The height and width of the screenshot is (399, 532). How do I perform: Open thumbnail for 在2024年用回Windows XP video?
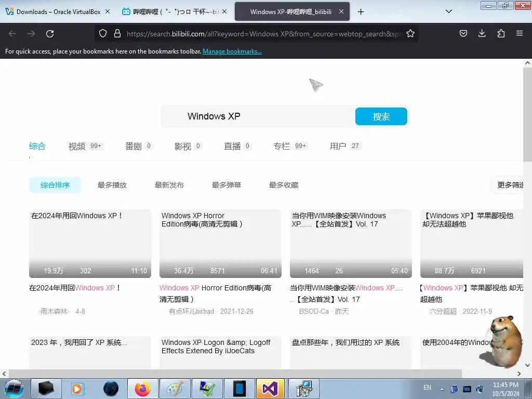90,244
